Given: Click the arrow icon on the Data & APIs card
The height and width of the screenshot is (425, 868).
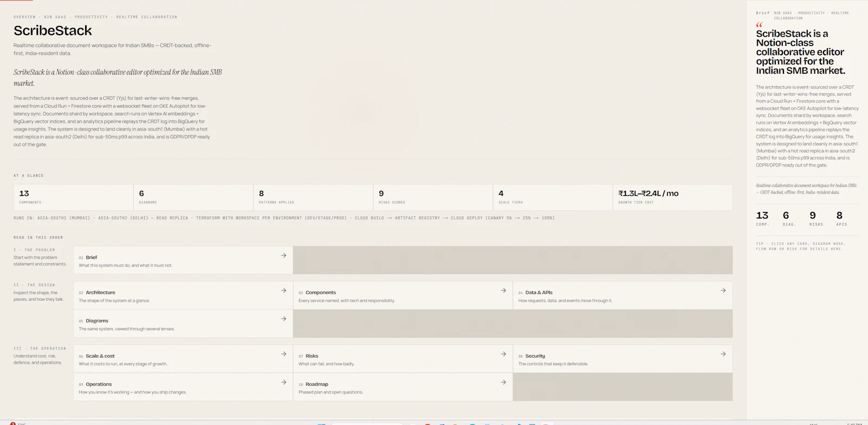Looking at the screenshot, I should pyautogui.click(x=723, y=291).
